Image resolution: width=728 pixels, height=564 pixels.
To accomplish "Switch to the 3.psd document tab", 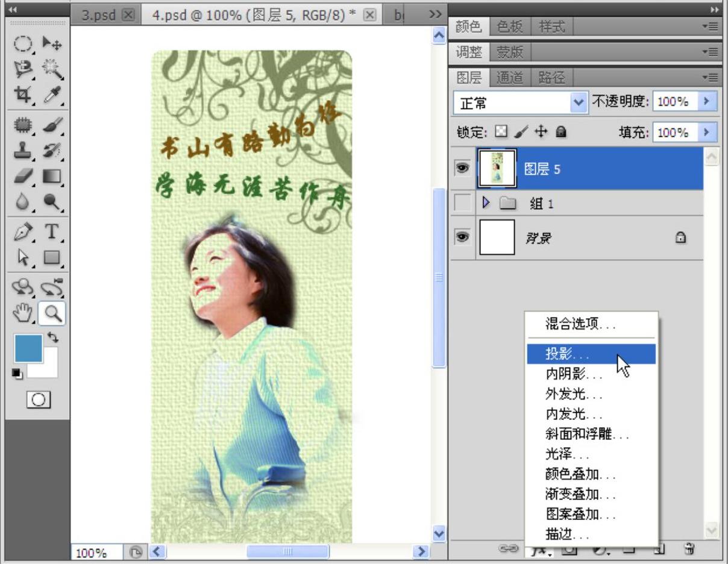I will tap(99, 14).
